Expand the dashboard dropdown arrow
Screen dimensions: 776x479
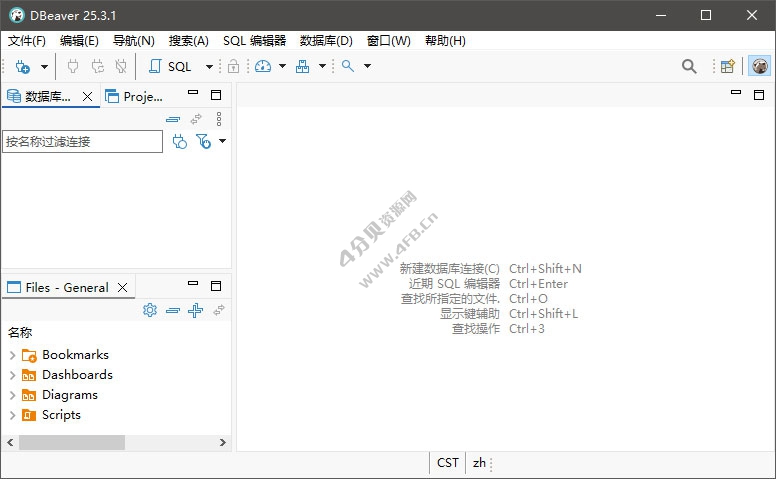point(283,66)
